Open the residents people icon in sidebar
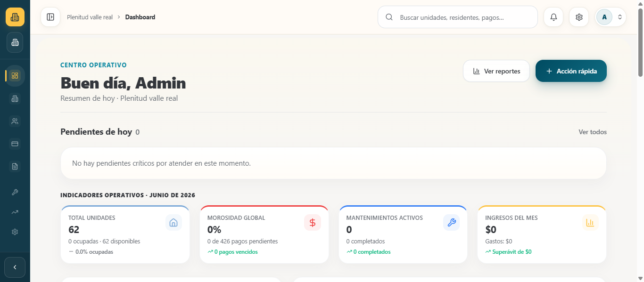 pyautogui.click(x=15, y=121)
